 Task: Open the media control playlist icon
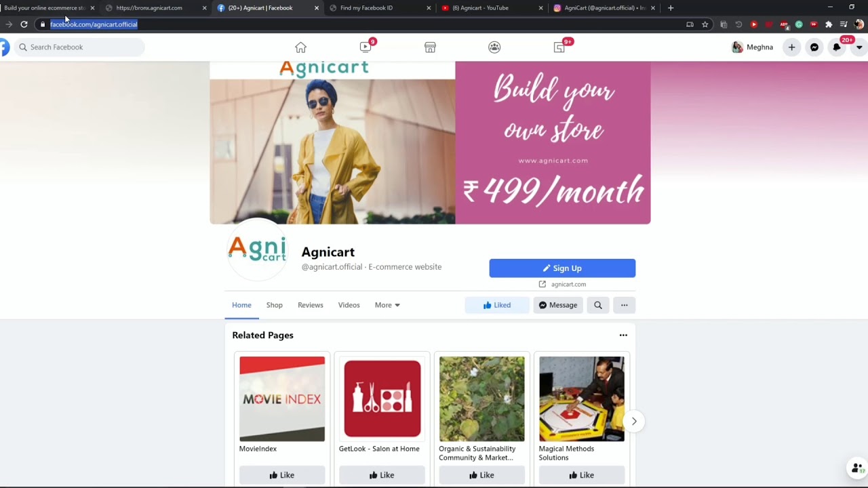(x=844, y=24)
